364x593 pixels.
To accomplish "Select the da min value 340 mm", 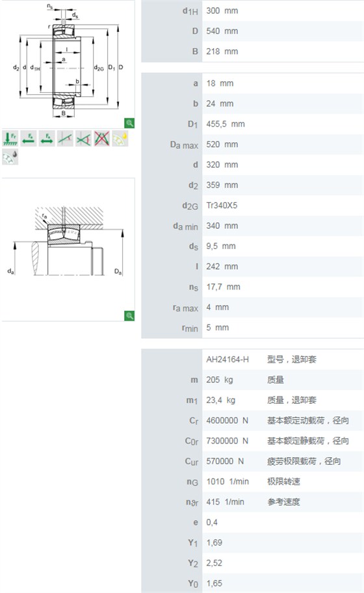I will point(222,226).
